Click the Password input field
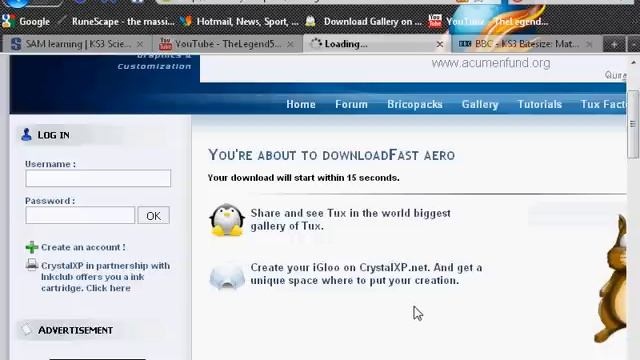The image size is (640, 360). (x=80, y=215)
